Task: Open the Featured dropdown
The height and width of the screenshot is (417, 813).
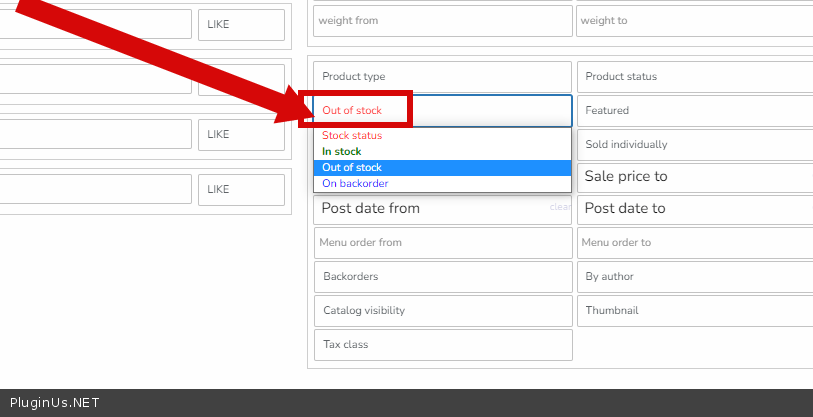Action: pyautogui.click(x=694, y=111)
